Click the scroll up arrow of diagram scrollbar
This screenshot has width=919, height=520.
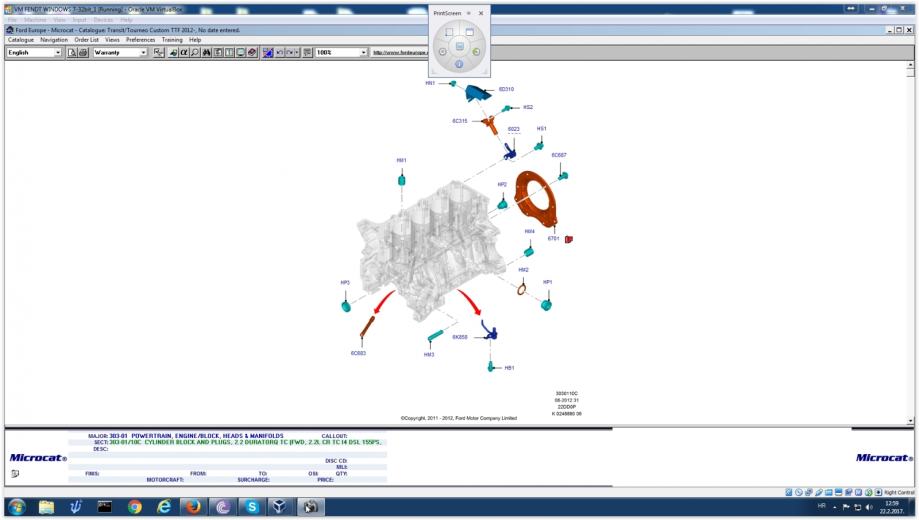[910, 65]
